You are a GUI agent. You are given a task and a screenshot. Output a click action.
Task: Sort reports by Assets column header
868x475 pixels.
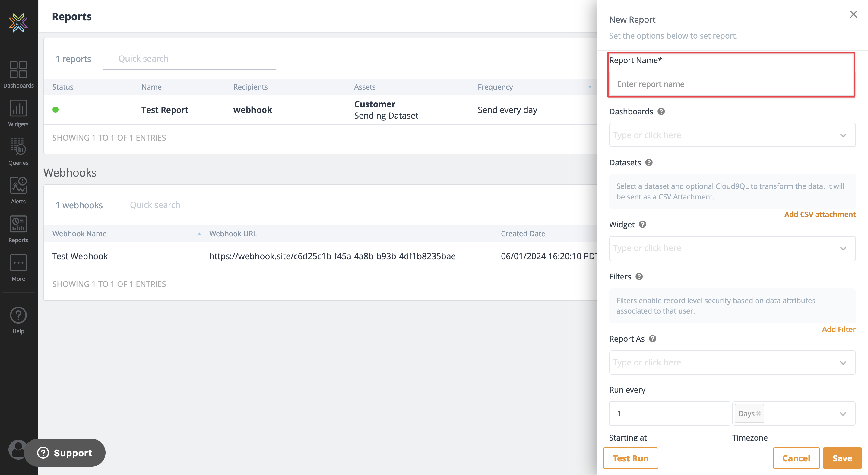pos(365,87)
